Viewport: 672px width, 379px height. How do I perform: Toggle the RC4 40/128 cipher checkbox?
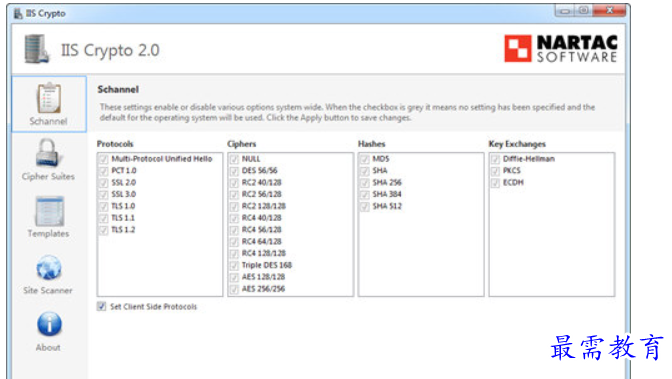click(234, 218)
